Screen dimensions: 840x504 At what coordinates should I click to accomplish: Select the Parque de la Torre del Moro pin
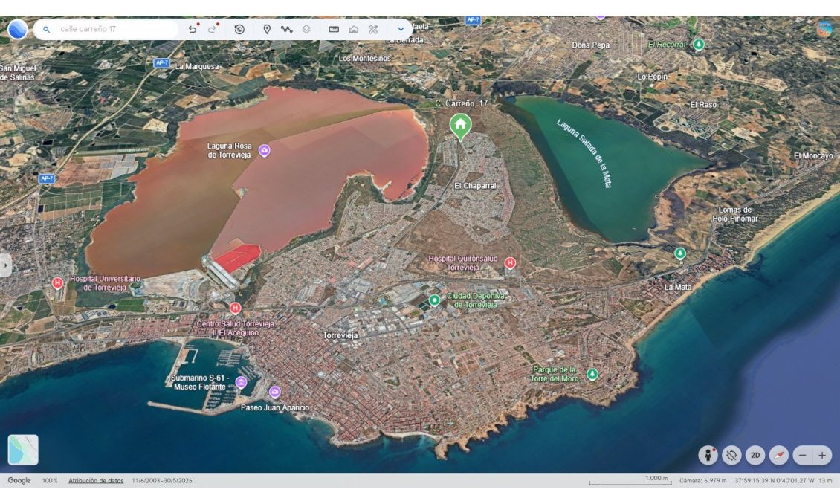click(x=592, y=374)
